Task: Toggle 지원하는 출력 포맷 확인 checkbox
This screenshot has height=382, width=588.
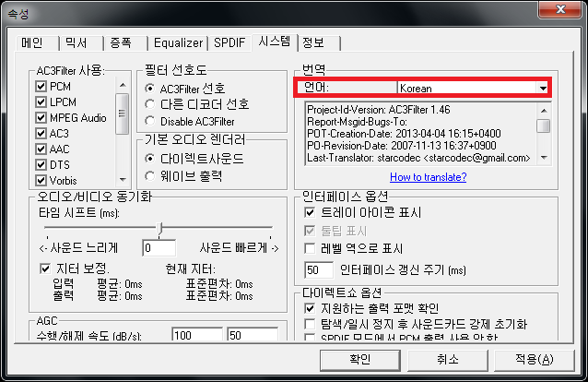Action: (310, 309)
